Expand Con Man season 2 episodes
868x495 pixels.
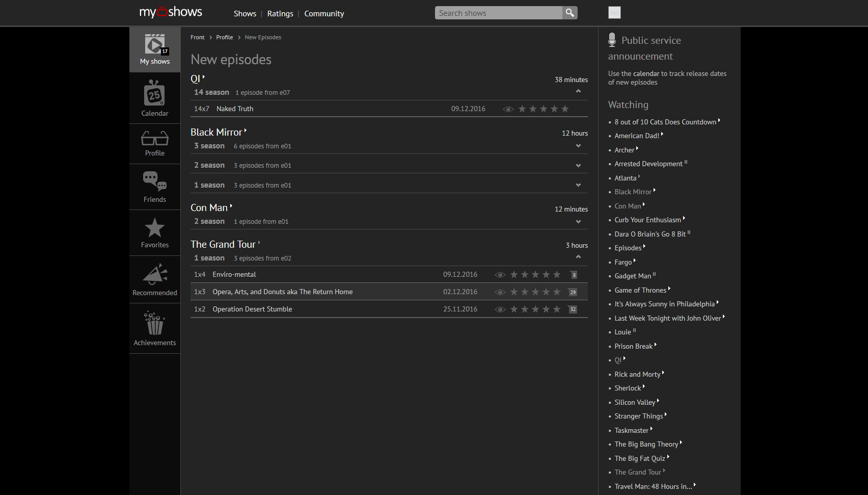[x=578, y=222]
